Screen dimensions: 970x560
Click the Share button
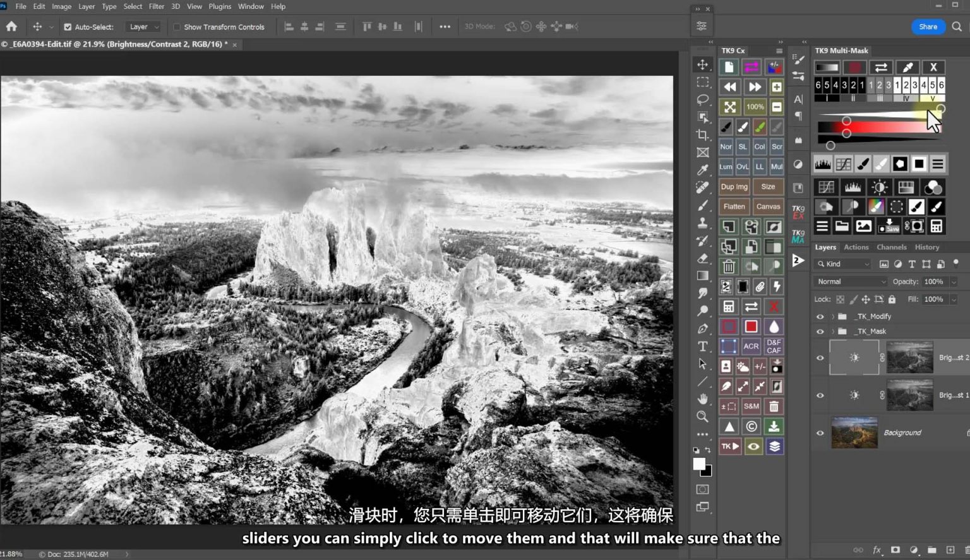928,27
